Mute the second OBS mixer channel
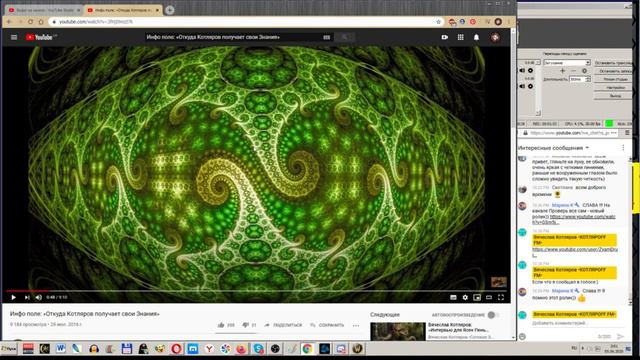The width and height of the screenshot is (640, 360). 522,86
